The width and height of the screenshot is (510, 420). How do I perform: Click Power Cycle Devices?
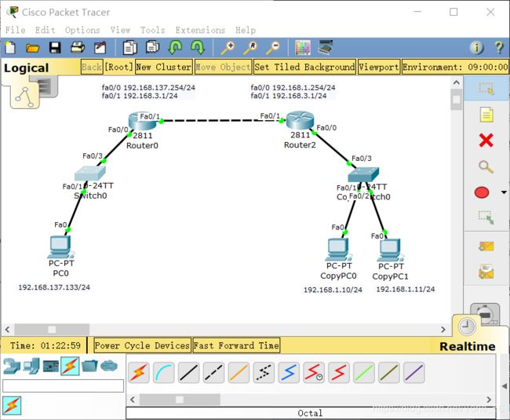(x=142, y=345)
